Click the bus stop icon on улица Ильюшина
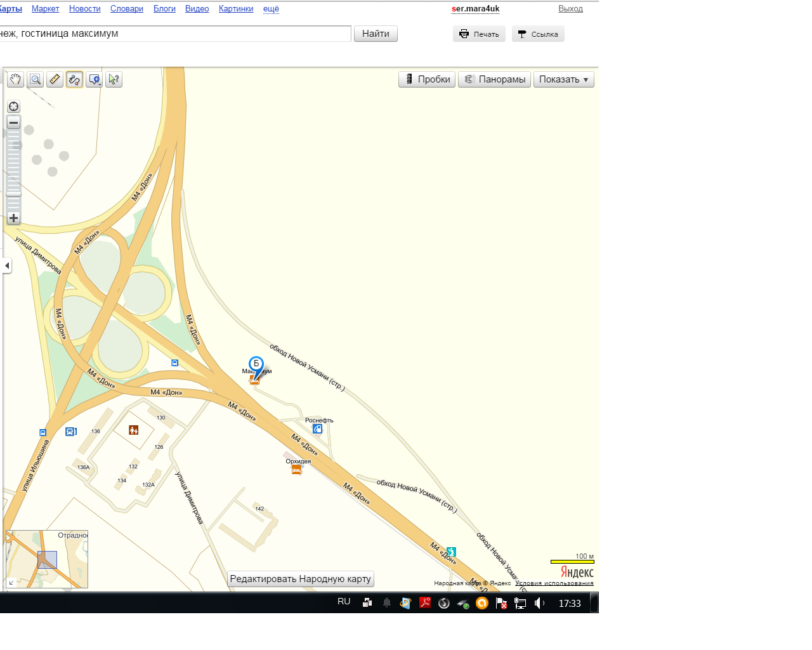812x650 pixels. (x=43, y=432)
